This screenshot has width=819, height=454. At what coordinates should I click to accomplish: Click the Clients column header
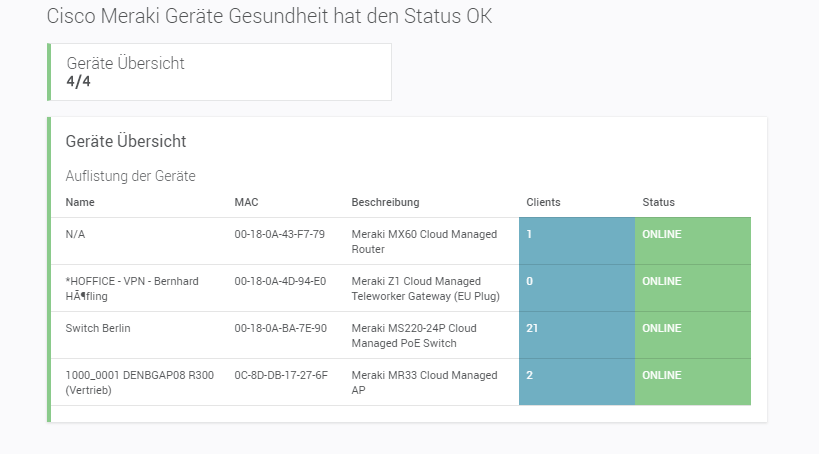point(543,202)
